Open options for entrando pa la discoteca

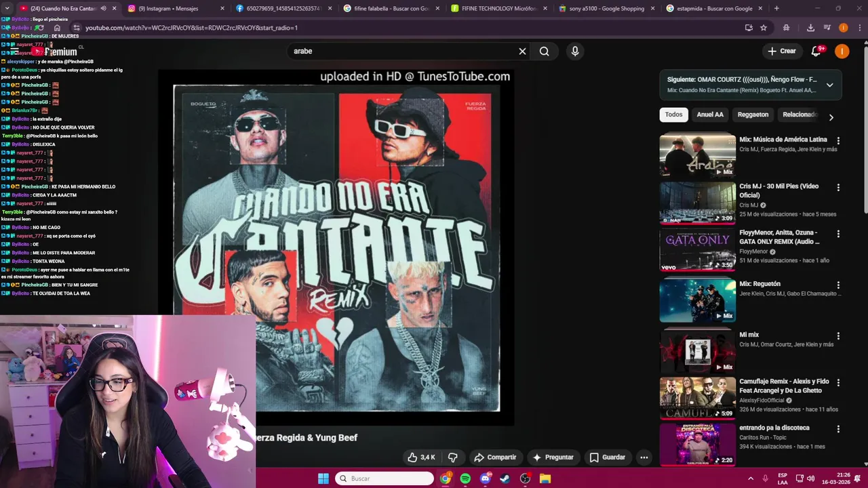pos(838,429)
